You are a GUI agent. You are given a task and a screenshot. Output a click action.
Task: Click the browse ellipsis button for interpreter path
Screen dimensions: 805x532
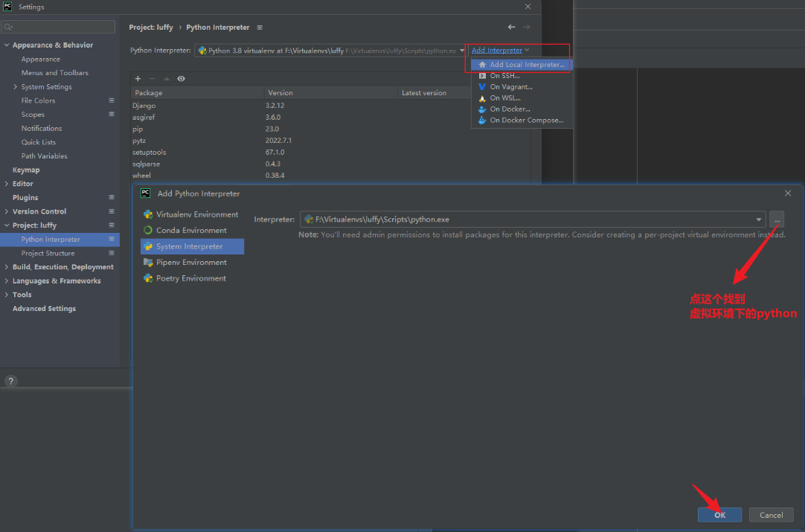777,219
